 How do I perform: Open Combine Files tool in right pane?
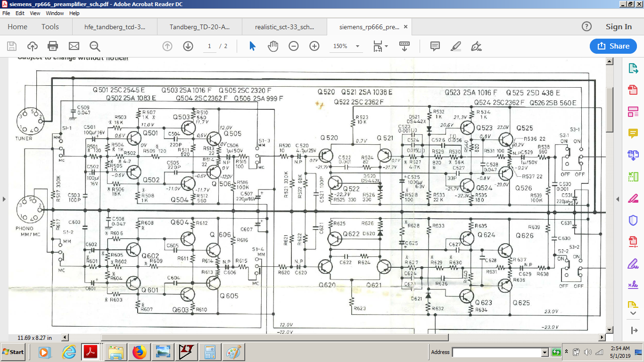tap(633, 155)
